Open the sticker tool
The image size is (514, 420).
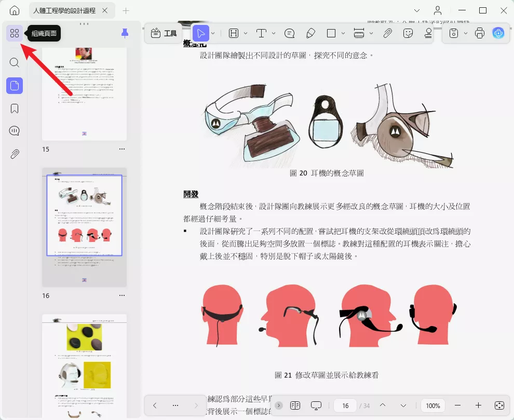click(408, 33)
